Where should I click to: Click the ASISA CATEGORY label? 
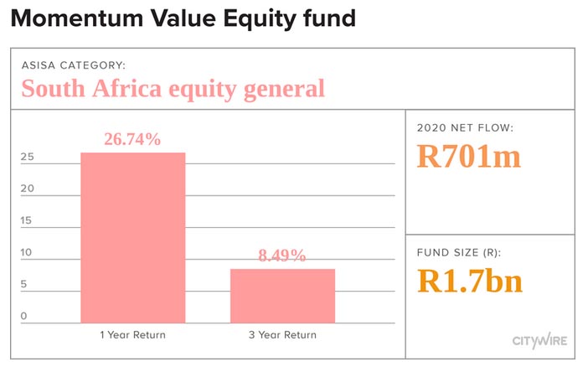pos(74,65)
